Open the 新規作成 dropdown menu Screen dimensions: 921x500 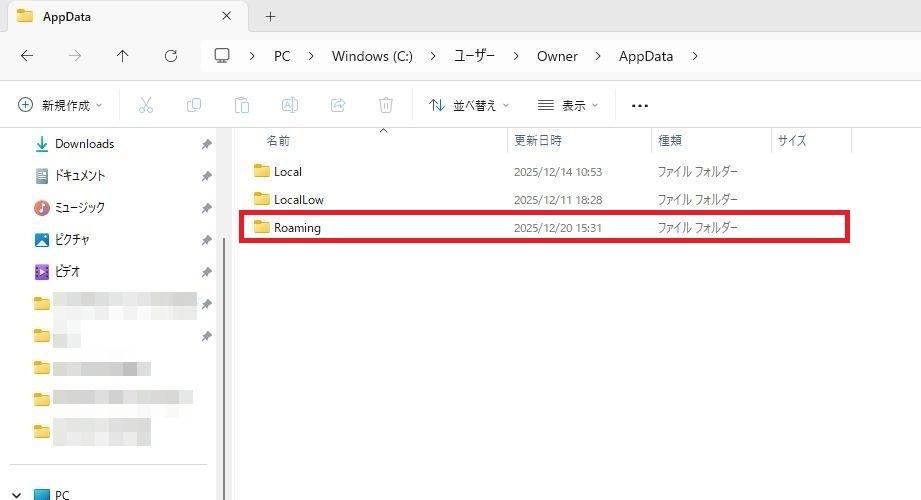(60, 105)
